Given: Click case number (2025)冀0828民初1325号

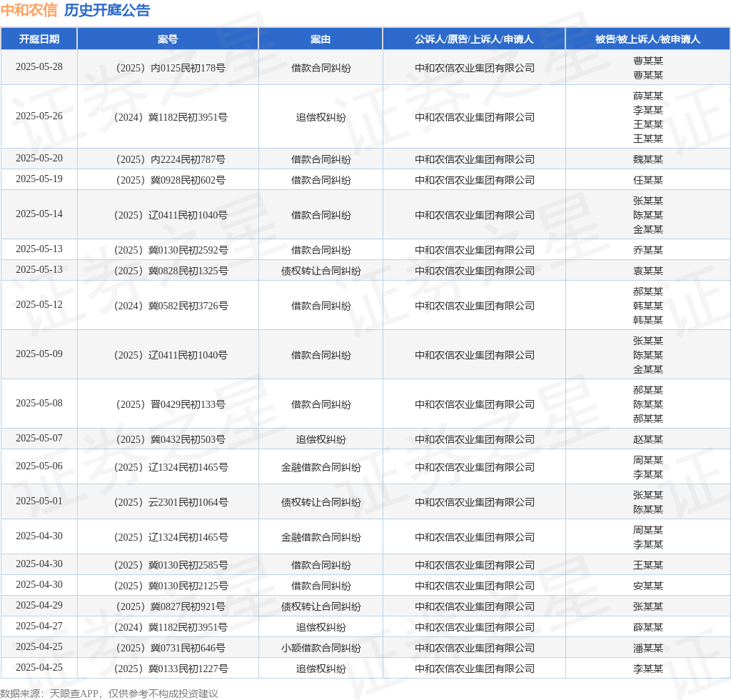Looking at the screenshot, I should pos(171,271).
